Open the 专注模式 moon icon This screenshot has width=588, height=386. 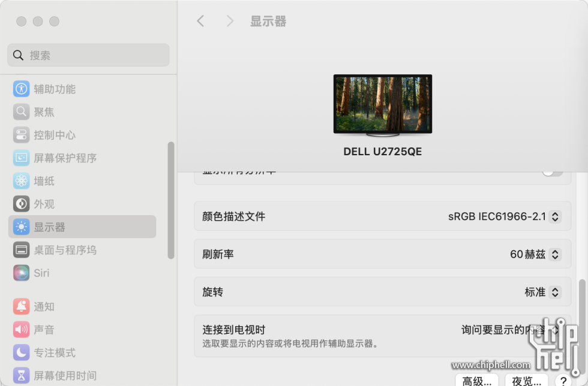coord(22,352)
